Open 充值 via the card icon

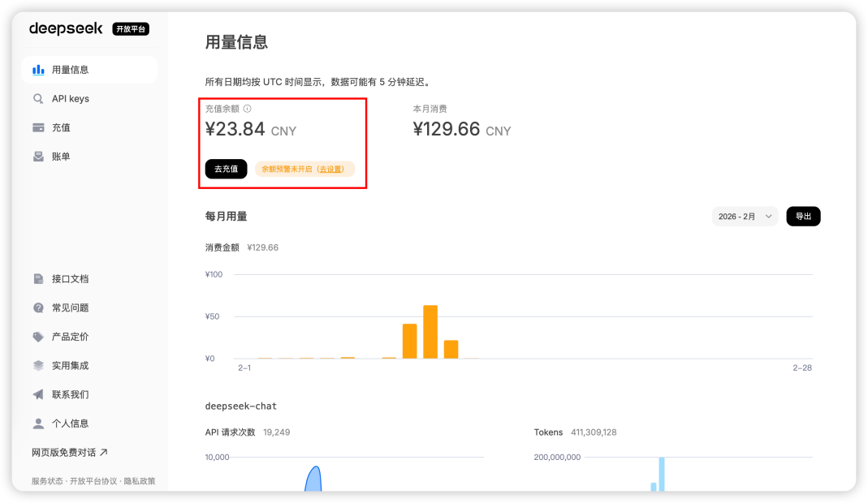pyautogui.click(x=38, y=127)
